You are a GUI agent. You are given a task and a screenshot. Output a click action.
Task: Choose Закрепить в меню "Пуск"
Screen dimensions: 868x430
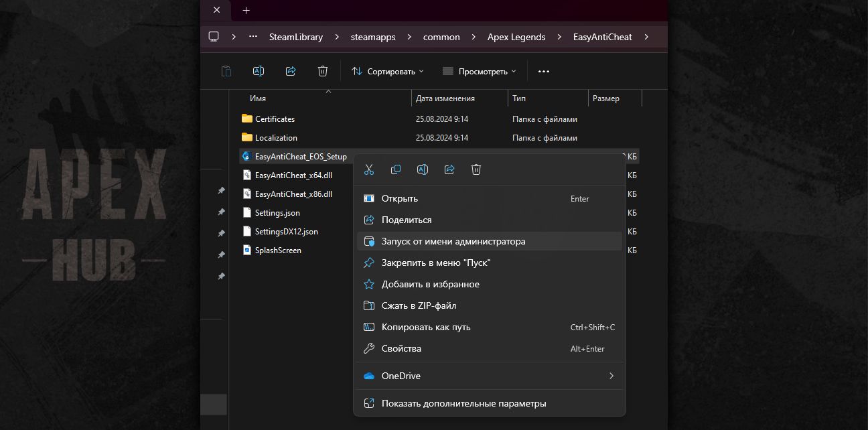pos(490,263)
